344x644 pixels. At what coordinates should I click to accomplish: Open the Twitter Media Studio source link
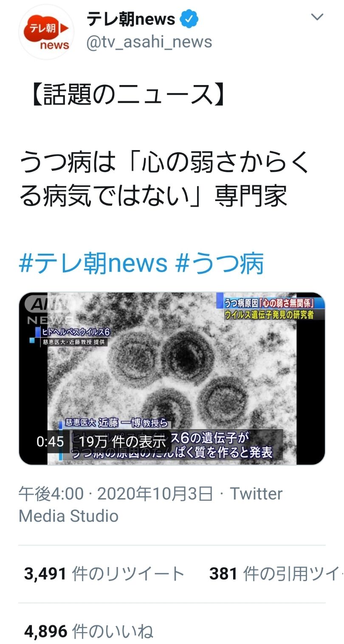(150, 505)
